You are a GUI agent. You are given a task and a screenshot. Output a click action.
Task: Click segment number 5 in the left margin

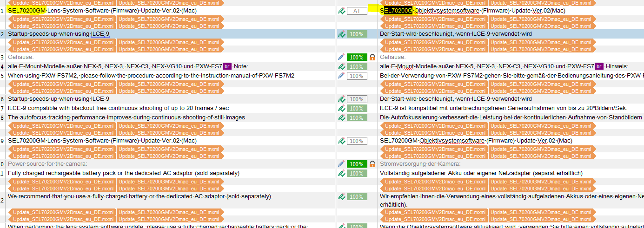[2, 76]
